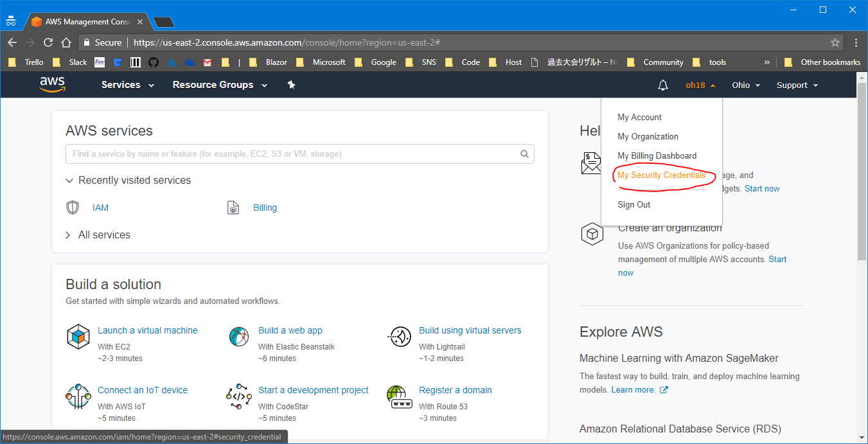Open the OneDrive cloud bookmark icon

[x=189, y=62]
